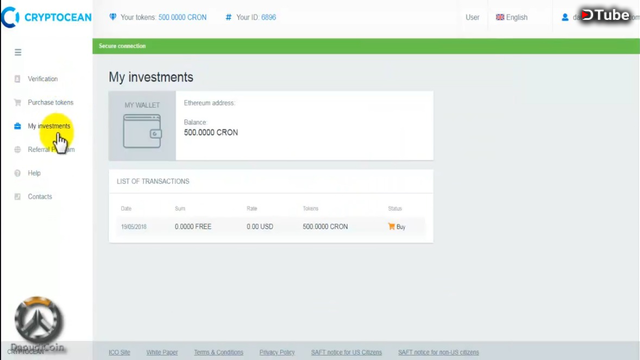Open SAFT notice for non-US citizens
The height and width of the screenshot is (360, 640).
coord(439,352)
